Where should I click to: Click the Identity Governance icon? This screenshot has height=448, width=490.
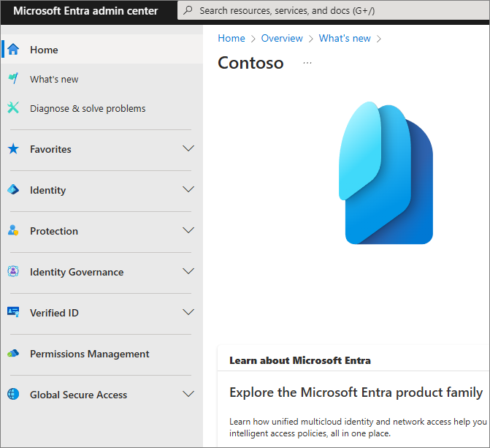(x=13, y=272)
